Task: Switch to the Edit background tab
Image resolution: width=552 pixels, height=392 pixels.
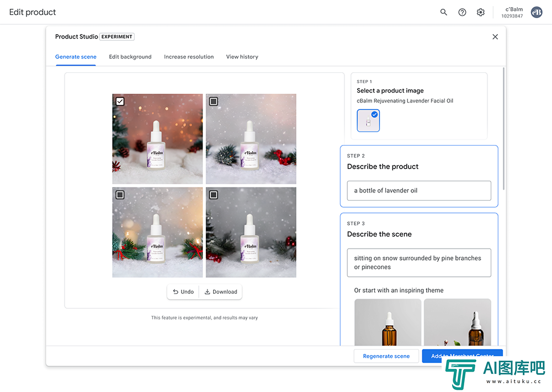Action: point(130,57)
